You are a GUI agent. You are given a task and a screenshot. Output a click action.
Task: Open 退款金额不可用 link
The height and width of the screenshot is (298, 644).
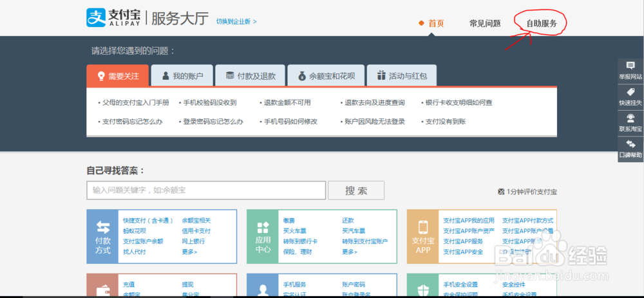pos(287,102)
